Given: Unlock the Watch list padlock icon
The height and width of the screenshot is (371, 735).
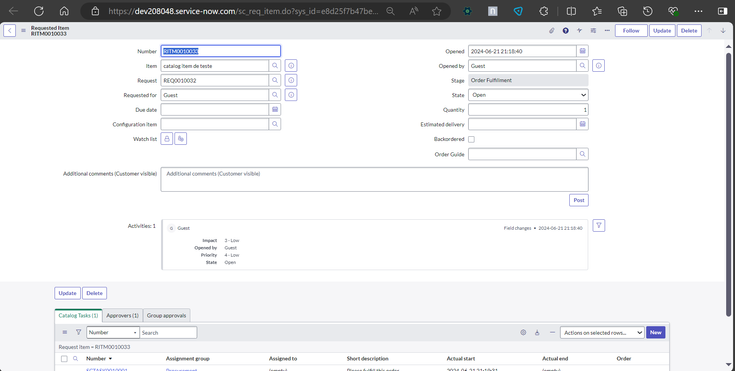Looking at the screenshot, I should (167, 139).
